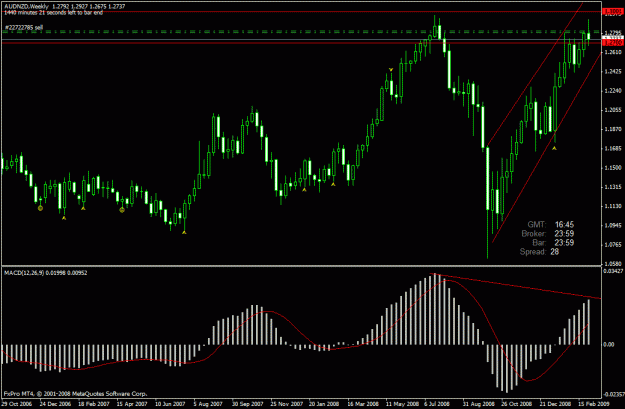
Task: Click the 1.2055 value on the price scale
Action: tap(613, 110)
